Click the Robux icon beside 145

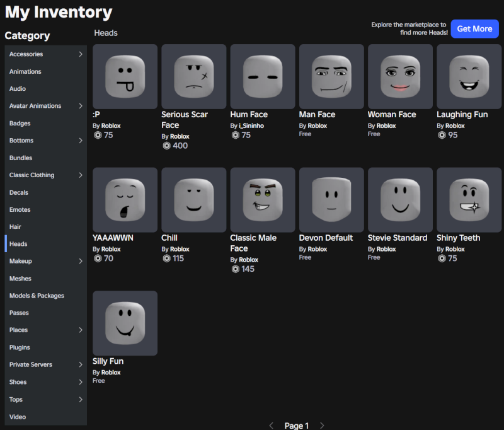click(235, 269)
